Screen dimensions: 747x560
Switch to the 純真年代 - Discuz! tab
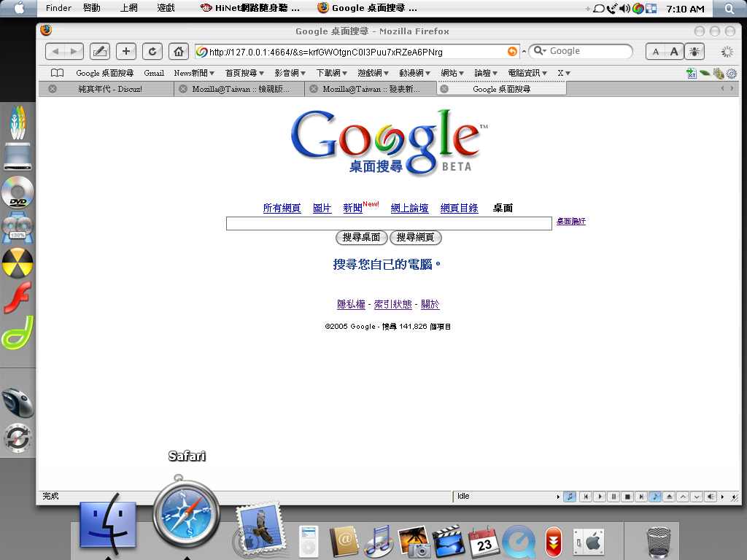tap(109, 89)
